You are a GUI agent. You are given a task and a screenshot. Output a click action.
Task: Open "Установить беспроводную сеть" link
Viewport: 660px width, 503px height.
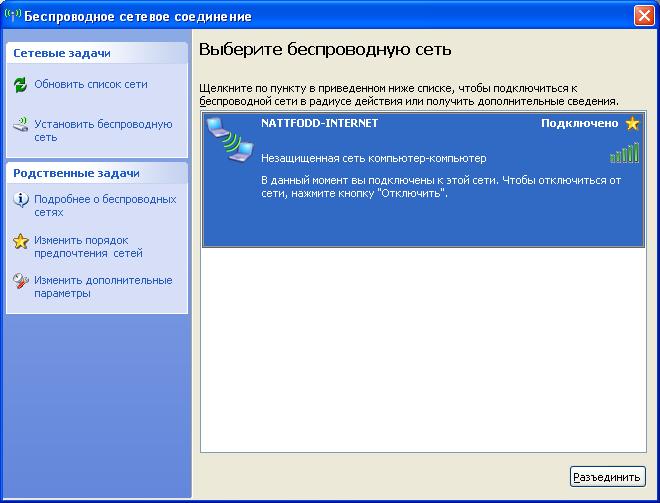[x=103, y=131]
